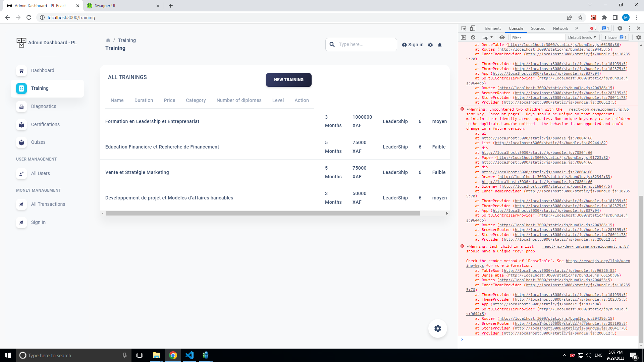The width and height of the screenshot is (644, 362).
Task: Toggle the device toolbar in DevTools
Action: click(473, 28)
